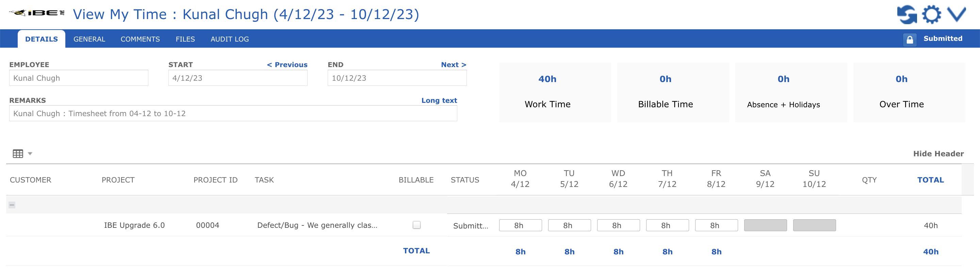Screen dimensions: 980x269
Task: Open the settings gear icon
Action: 931,14
